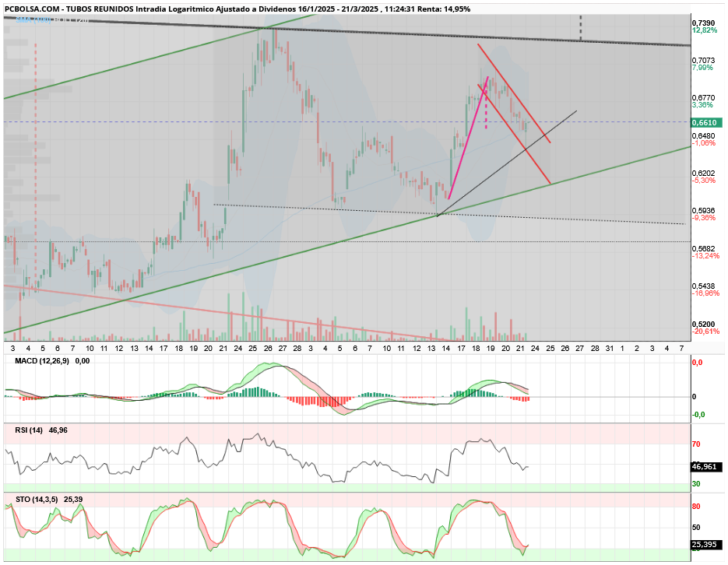This screenshot has width=728, height=565.
Task: Click the 12,82% percentage label
Action: coord(705,30)
